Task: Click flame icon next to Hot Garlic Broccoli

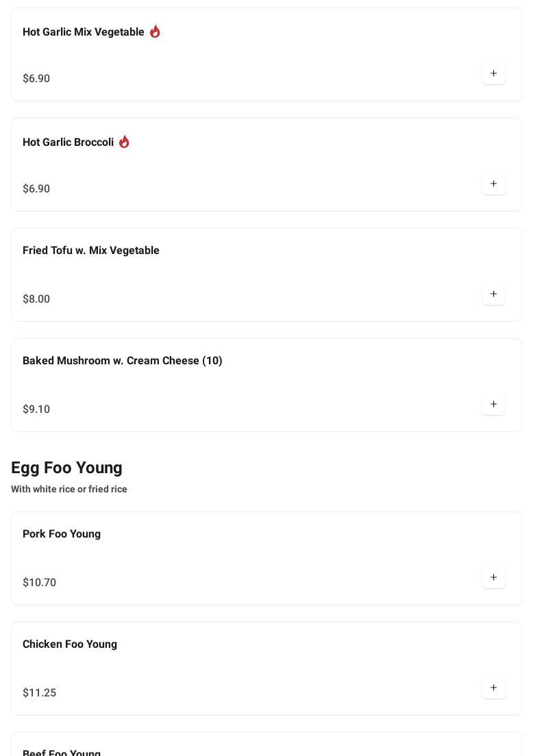Action: (124, 142)
